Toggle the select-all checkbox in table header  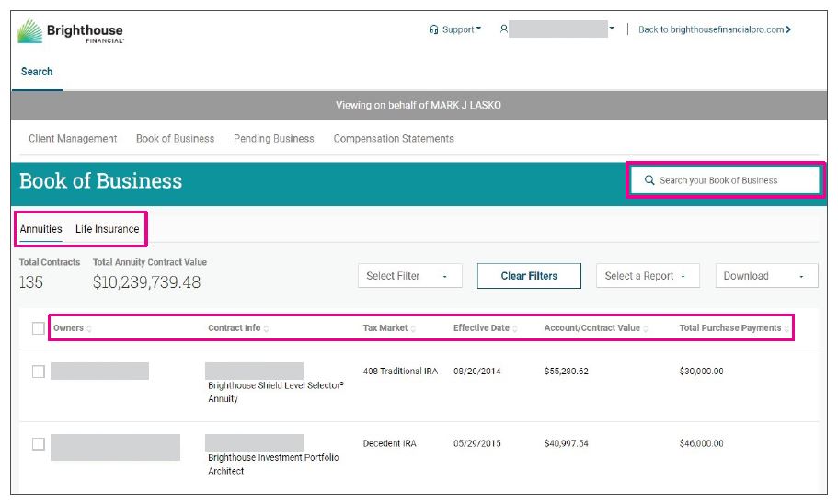click(x=38, y=328)
